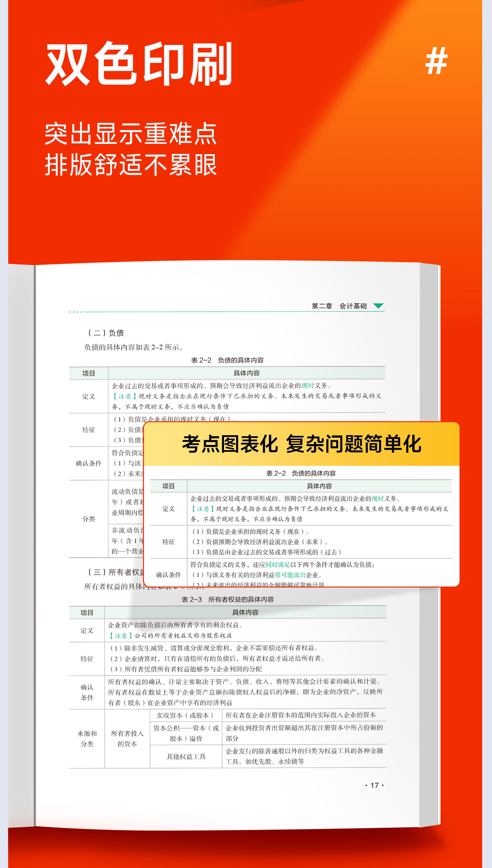Tap the white # symbol at top right
The image size is (492, 868).
[436, 61]
